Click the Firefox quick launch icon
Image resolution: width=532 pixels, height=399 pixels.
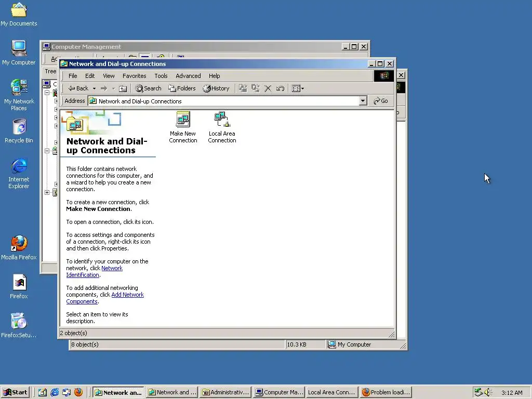(78, 393)
